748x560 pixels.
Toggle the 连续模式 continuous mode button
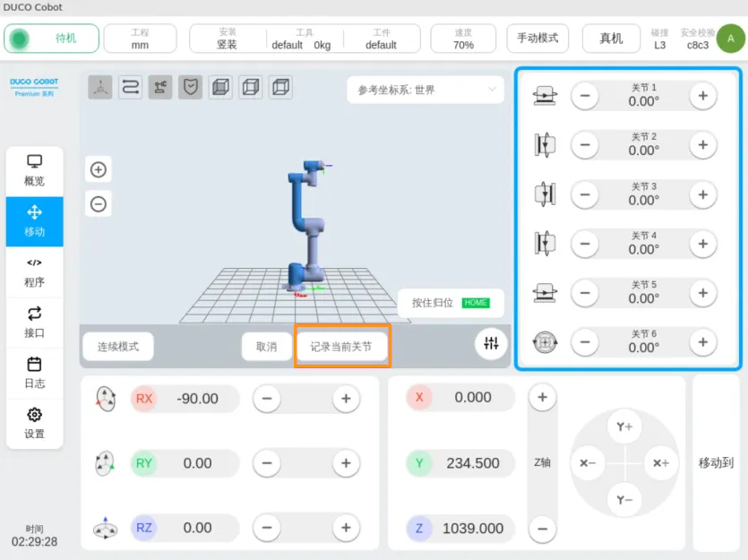click(x=118, y=346)
